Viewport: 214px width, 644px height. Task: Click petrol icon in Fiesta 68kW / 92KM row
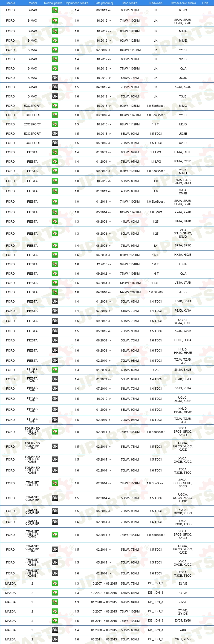pos(55,152)
